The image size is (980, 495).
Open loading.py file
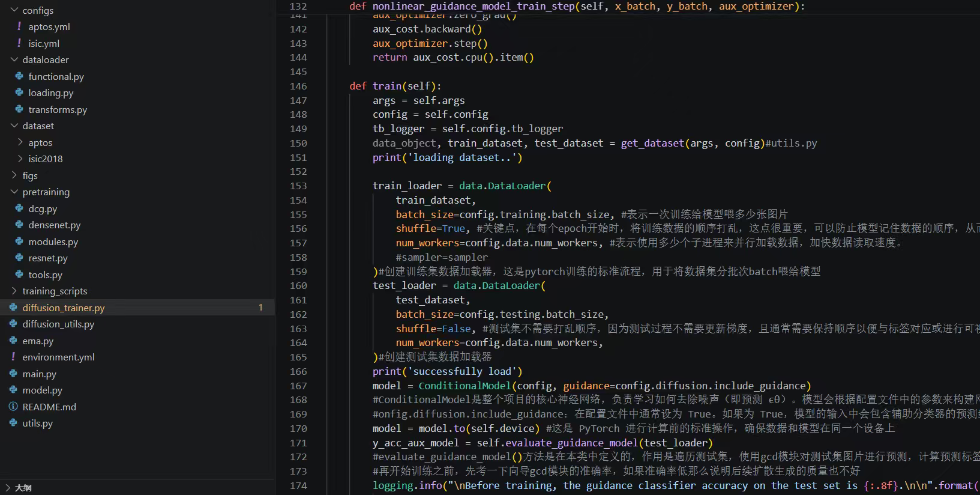(50, 93)
